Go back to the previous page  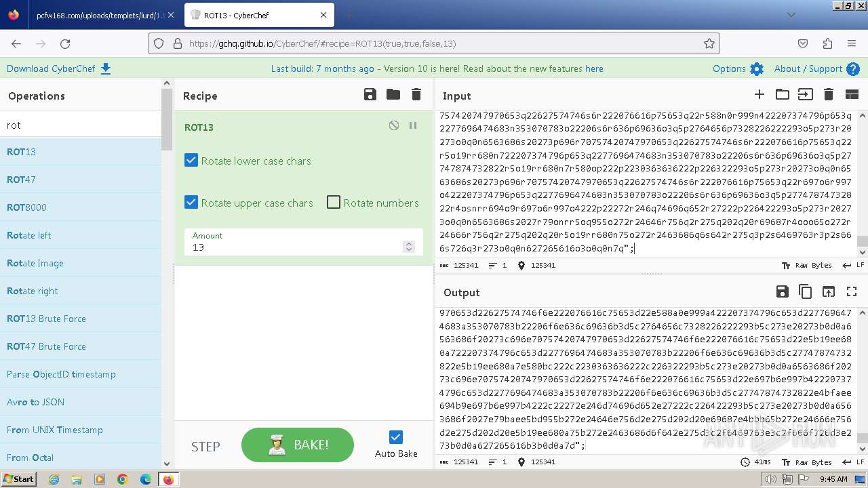coord(16,43)
